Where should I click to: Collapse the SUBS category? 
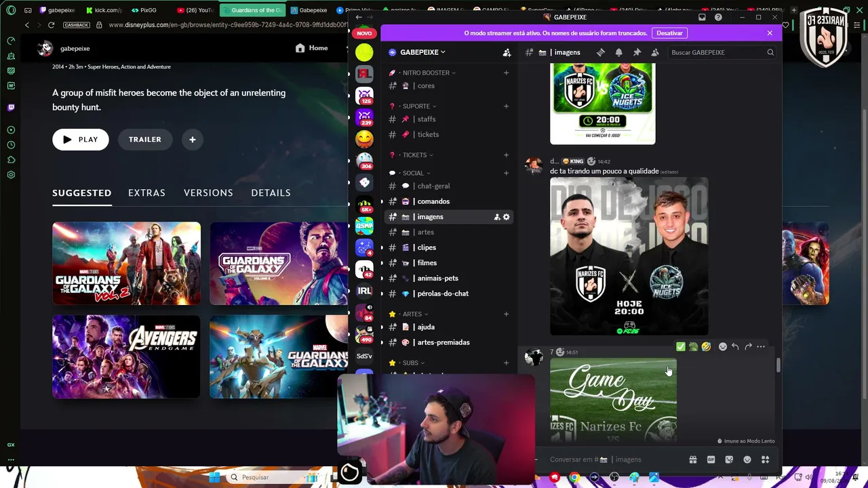coord(414,363)
